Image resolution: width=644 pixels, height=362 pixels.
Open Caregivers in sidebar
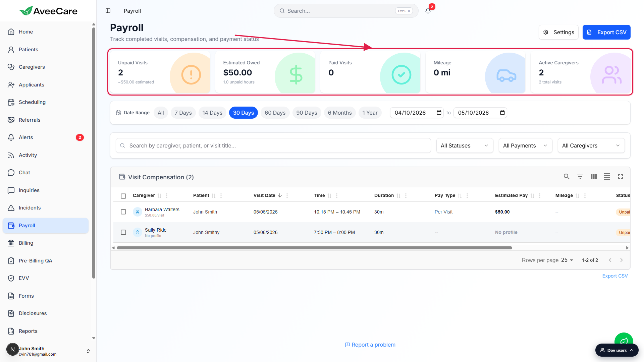click(x=46, y=67)
